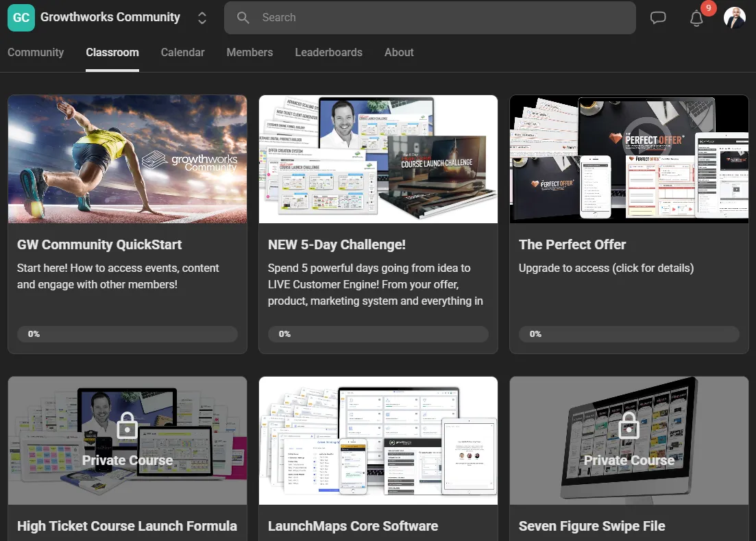Screen dimensions: 756x541
Task: Select the Classroom tab
Action: (112, 53)
